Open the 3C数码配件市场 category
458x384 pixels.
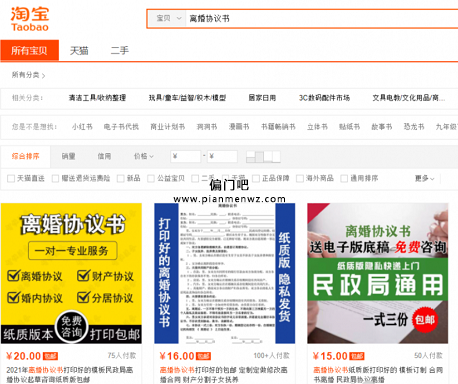[324, 98]
